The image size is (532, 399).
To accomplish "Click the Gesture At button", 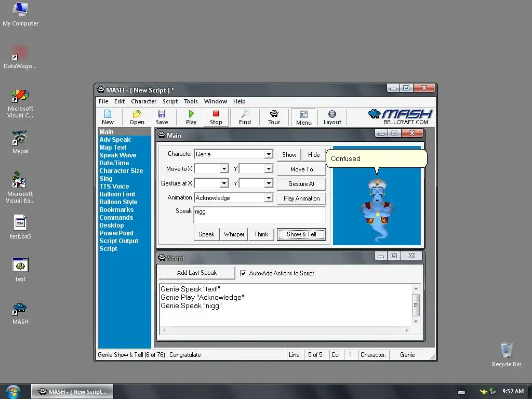I will point(302,184).
